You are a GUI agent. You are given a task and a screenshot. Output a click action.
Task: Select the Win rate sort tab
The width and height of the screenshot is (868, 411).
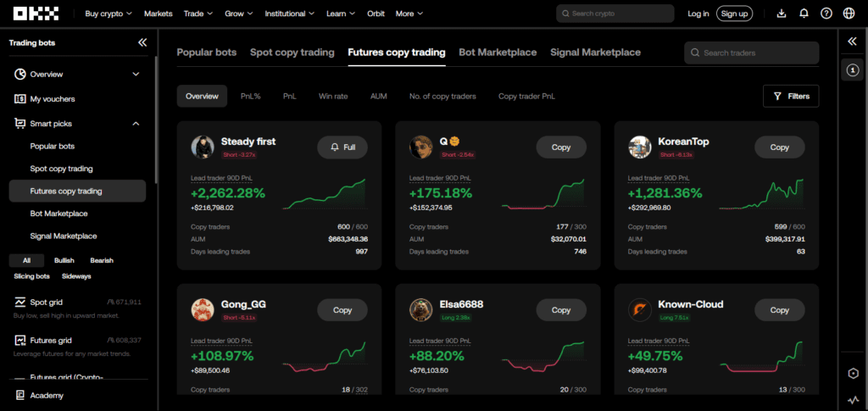click(333, 97)
